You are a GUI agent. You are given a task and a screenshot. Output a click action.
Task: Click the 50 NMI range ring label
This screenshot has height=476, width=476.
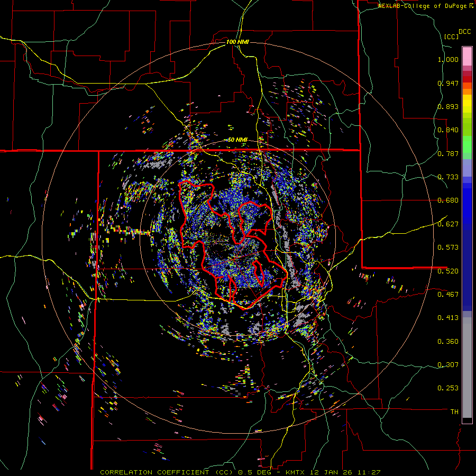point(237,140)
